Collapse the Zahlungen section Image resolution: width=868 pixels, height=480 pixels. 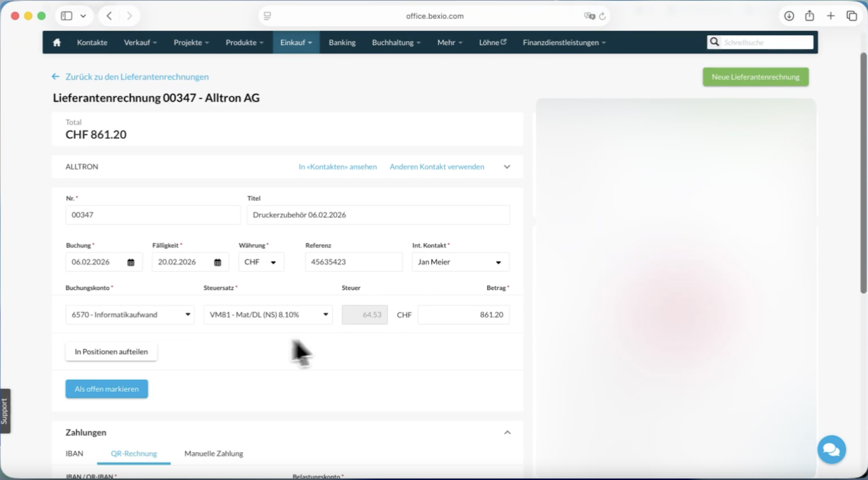[x=507, y=432]
